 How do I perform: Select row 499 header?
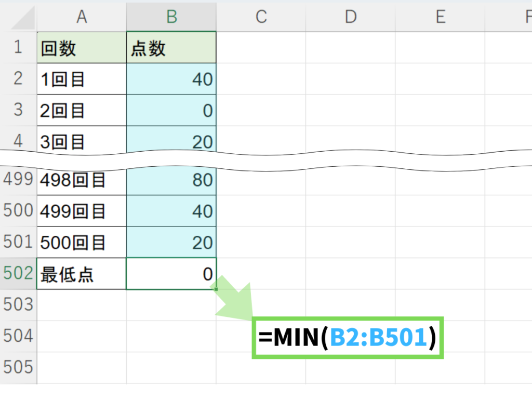(x=18, y=180)
